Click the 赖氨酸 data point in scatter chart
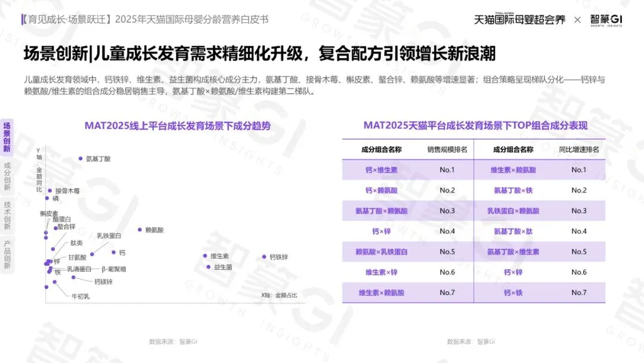Screen dimensions: 644x363 click(140, 230)
